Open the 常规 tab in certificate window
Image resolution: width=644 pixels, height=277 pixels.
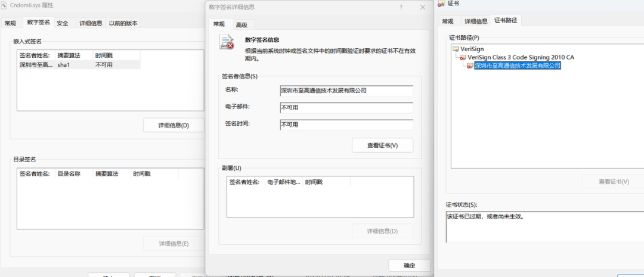point(448,21)
